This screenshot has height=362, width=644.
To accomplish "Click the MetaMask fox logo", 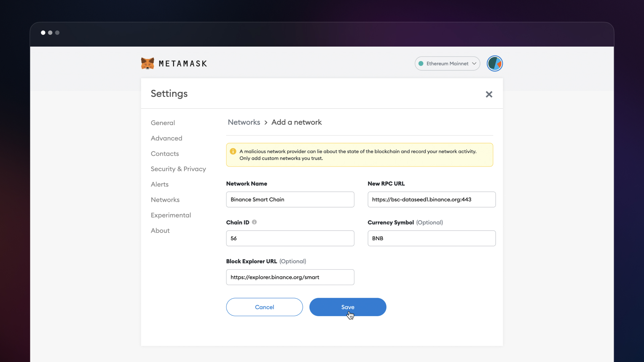I will tap(148, 63).
